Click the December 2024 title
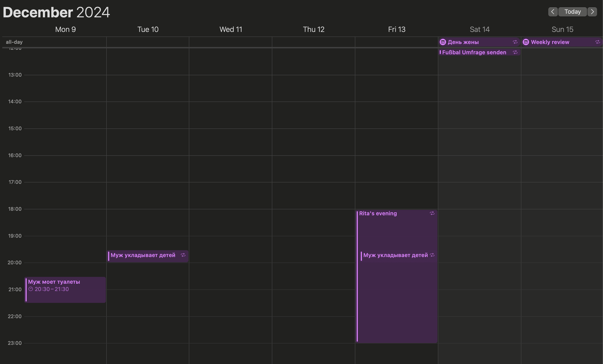The width and height of the screenshot is (603, 364). [56, 12]
